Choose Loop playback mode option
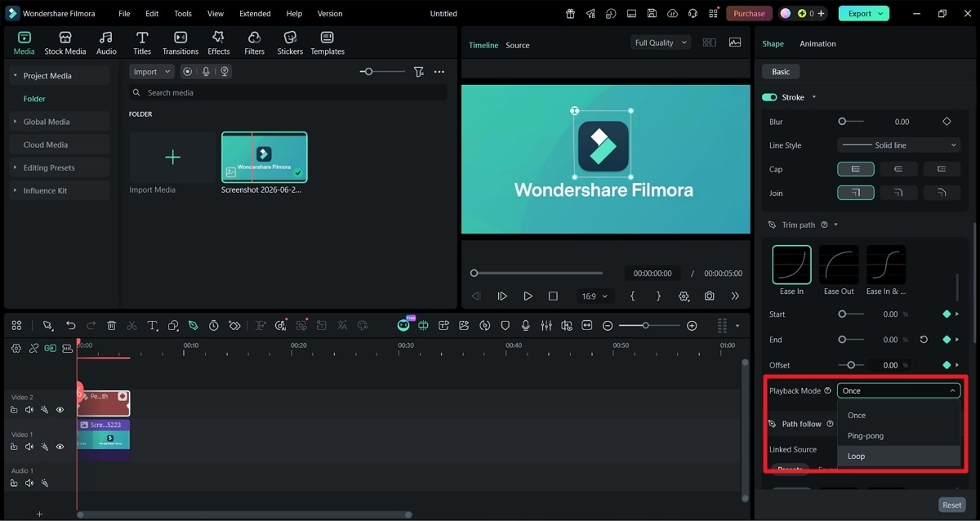 (x=898, y=456)
